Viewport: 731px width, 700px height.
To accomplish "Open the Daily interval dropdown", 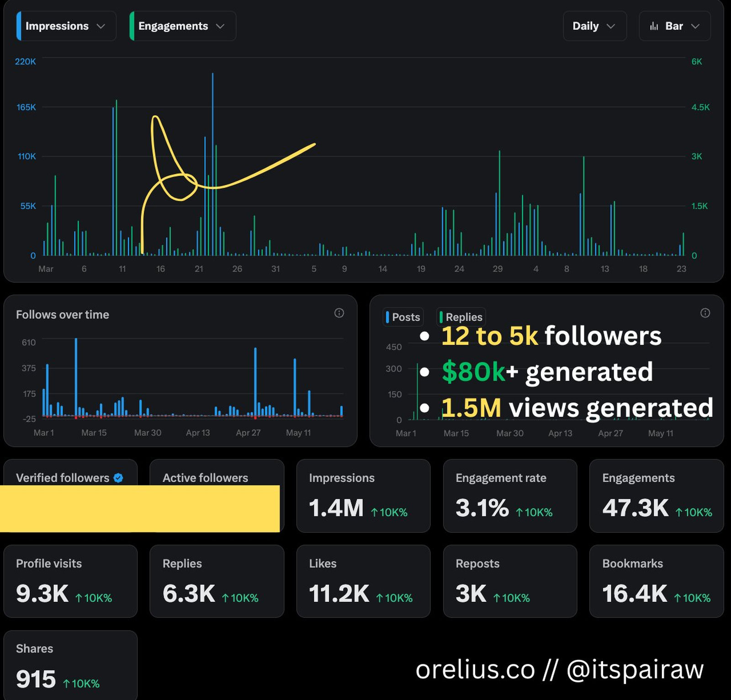I will coord(594,26).
